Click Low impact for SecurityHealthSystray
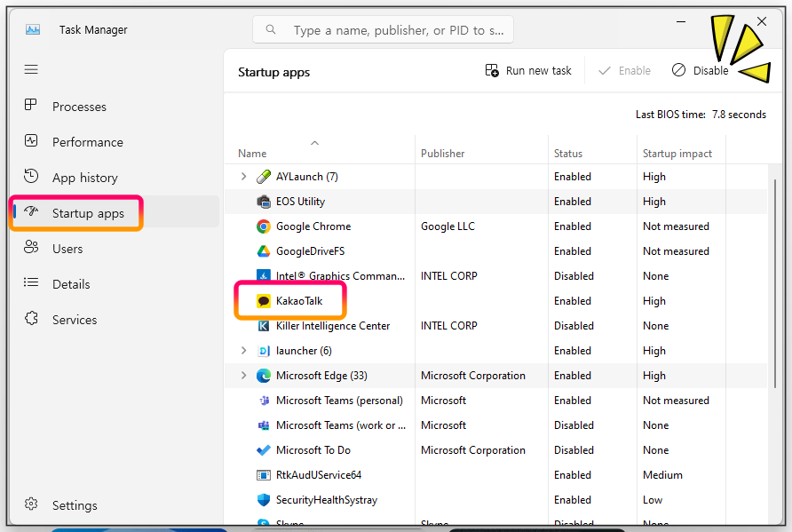792x532 pixels. pos(652,500)
